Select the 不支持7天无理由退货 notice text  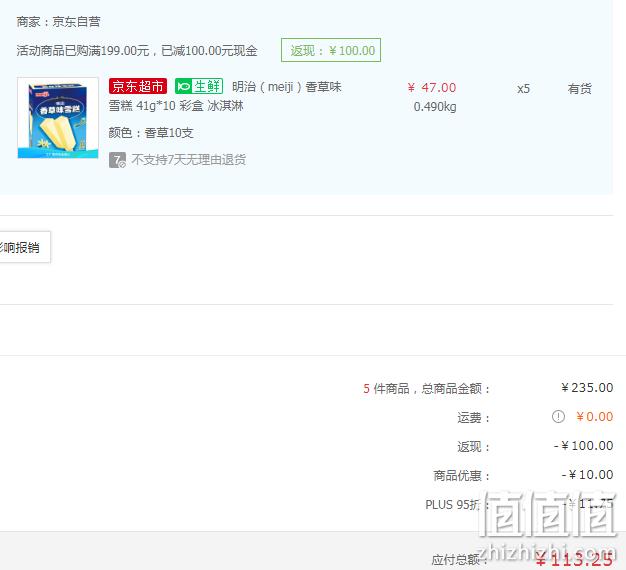coord(188,160)
